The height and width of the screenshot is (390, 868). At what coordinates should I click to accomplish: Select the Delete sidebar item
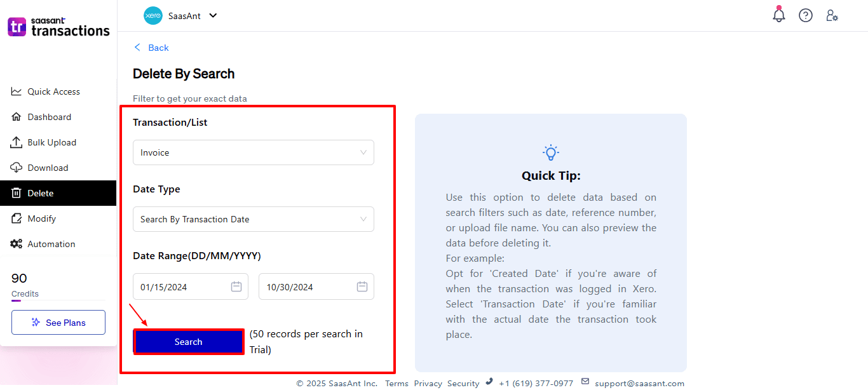point(41,193)
